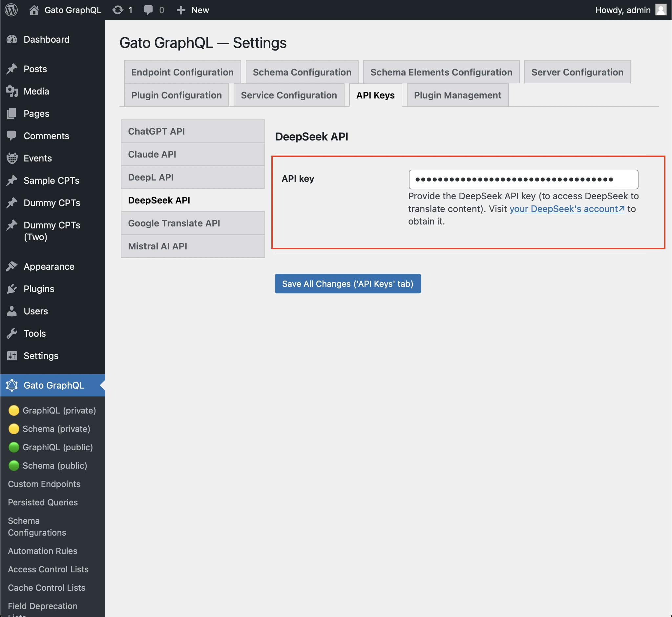Click the Events calendar icon
The height and width of the screenshot is (617, 672).
12,158
